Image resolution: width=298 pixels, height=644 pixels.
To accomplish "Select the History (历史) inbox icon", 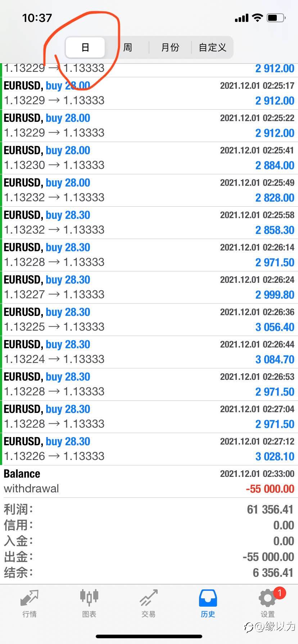I will (208, 598).
